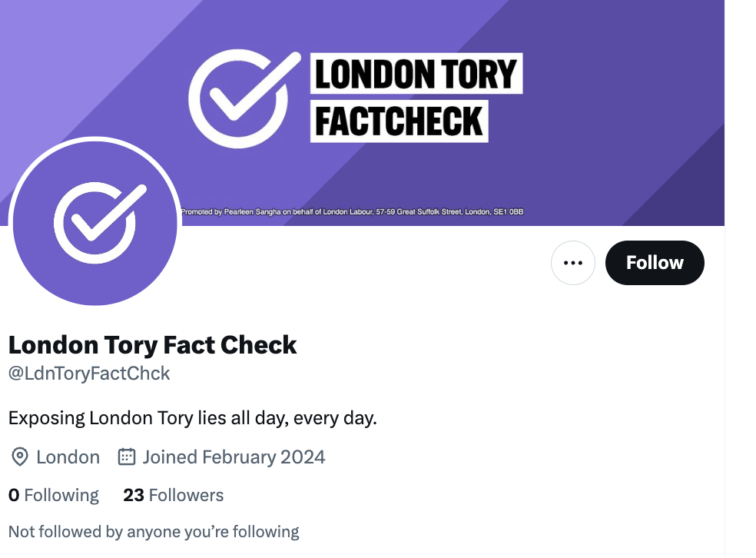
Task: Click the 'FACTCHECK' banner title text
Action: coord(399,121)
